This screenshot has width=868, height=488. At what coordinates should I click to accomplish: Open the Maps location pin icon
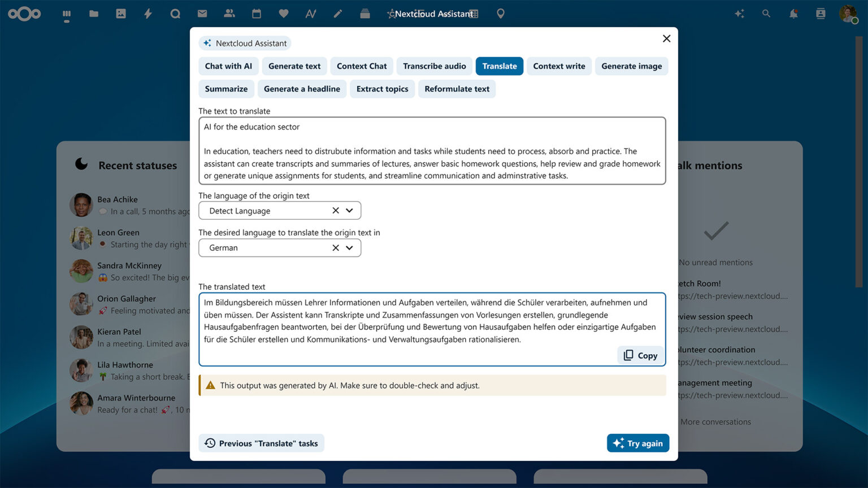[501, 14]
